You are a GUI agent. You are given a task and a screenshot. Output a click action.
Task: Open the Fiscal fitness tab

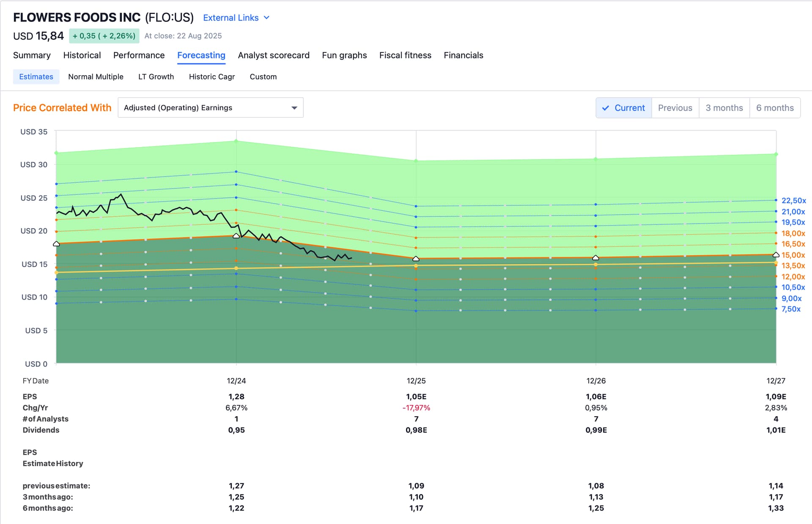point(405,55)
